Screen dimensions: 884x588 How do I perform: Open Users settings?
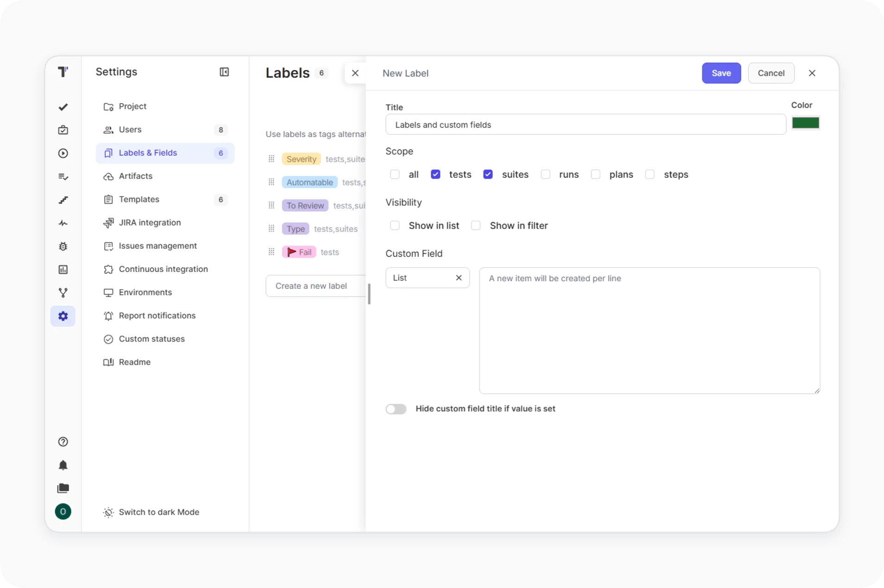coord(165,130)
